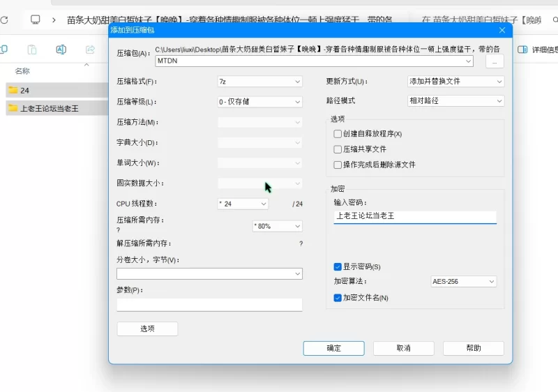
Task: Click the 取消 button
Action: (x=403, y=348)
